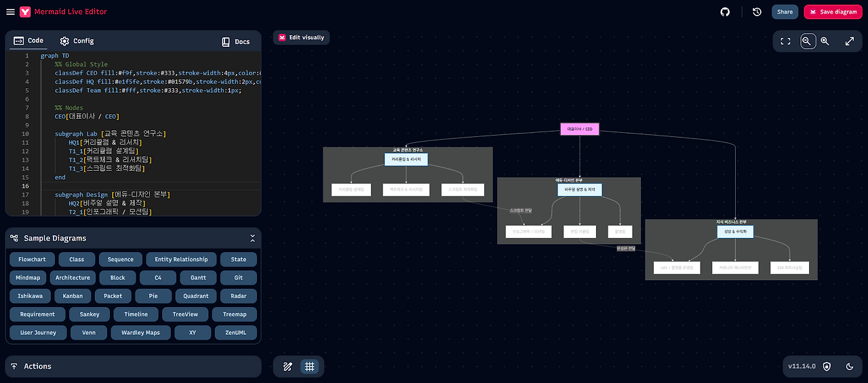Toggle dark mode with moon icon
Viewport: 868px width, 383px height.
pyautogui.click(x=850, y=366)
